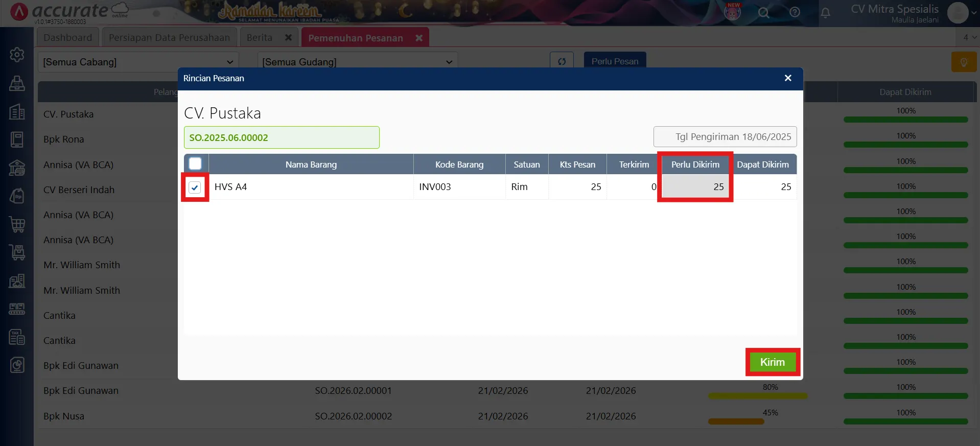Open the user account dropdown arrow
Screen dimensions: 980x446
click(974, 13)
